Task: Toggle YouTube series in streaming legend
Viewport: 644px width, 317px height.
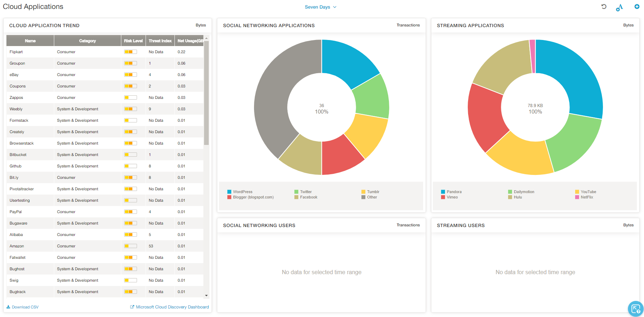Action: 588,192
